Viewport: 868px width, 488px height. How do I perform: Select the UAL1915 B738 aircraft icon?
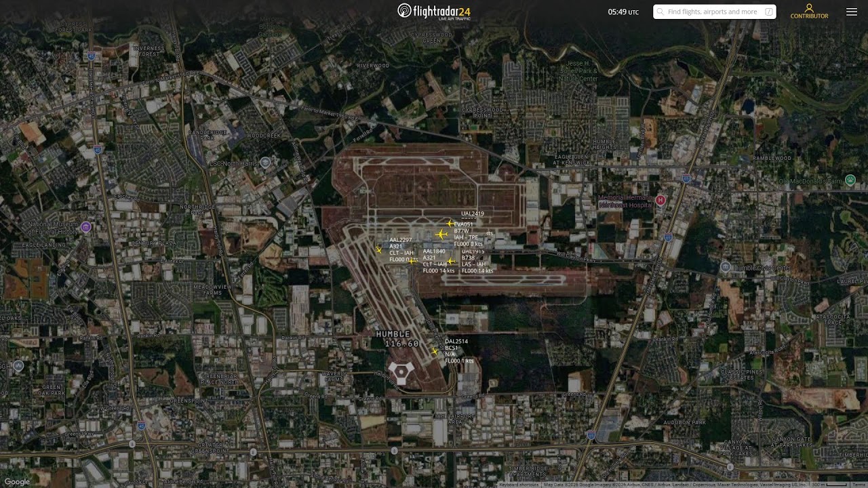[450, 261]
